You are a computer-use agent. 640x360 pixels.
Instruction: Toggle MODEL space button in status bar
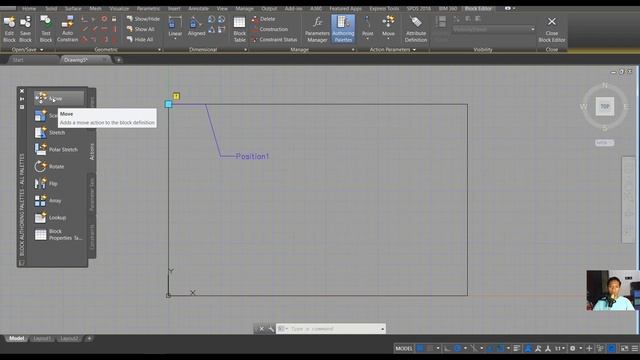point(404,348)
